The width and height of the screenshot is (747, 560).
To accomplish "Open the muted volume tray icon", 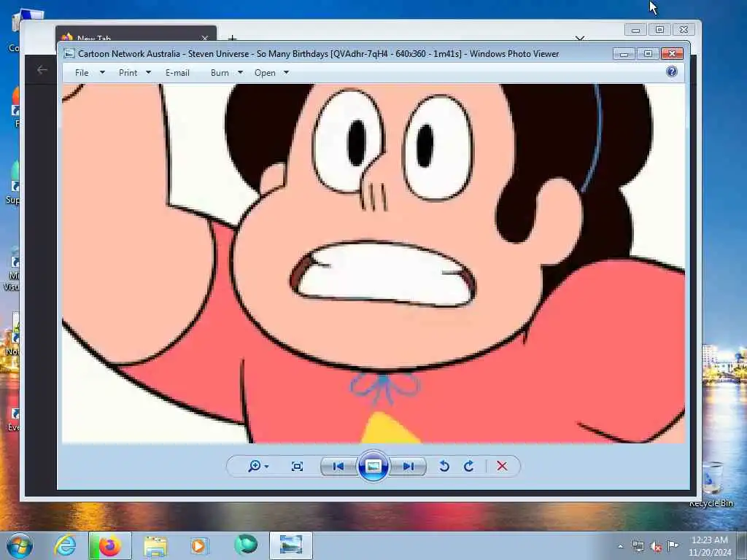I will point(656,547).
